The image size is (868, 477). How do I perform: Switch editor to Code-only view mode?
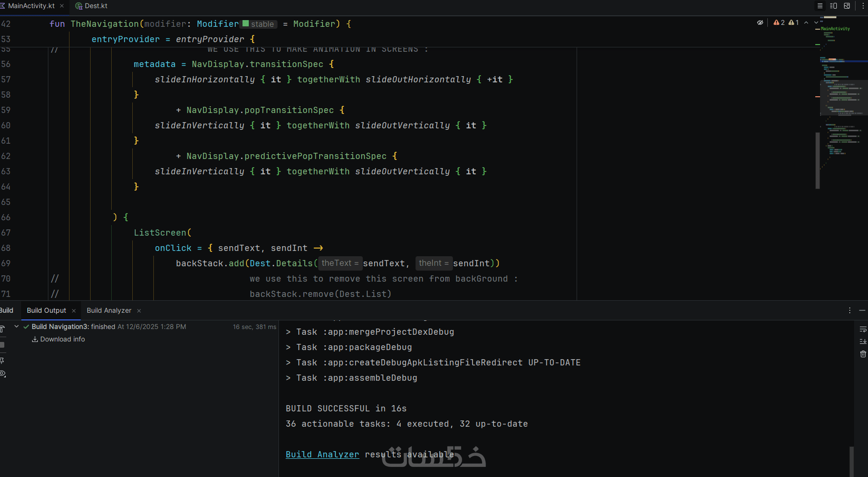820,6
